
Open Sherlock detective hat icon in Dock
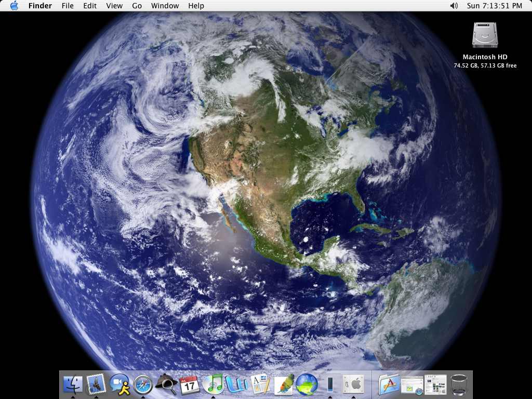click(166, 384)
